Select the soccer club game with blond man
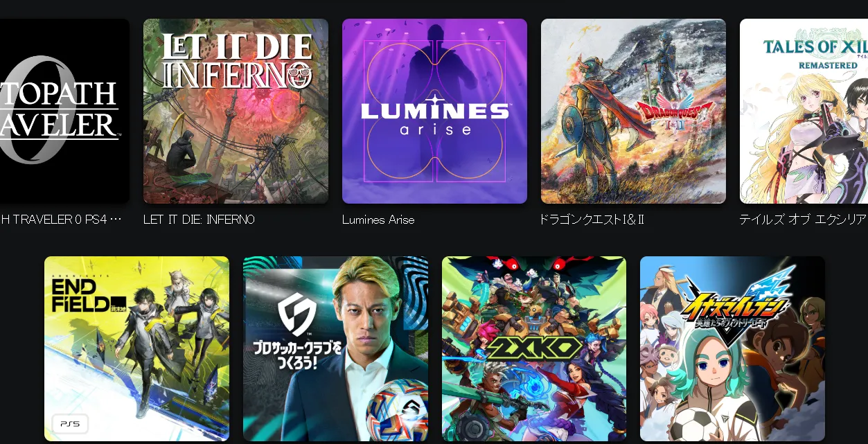The image size is (868, 444). pos(335,349)
